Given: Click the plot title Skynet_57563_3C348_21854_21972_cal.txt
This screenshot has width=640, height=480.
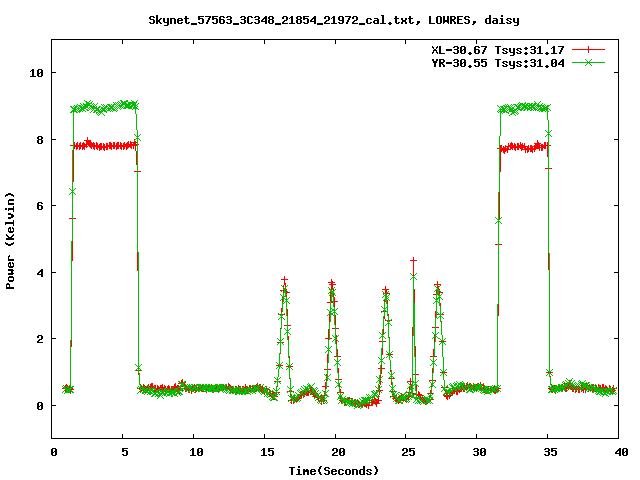Looking at the screenshot, I should click(284, 20).
